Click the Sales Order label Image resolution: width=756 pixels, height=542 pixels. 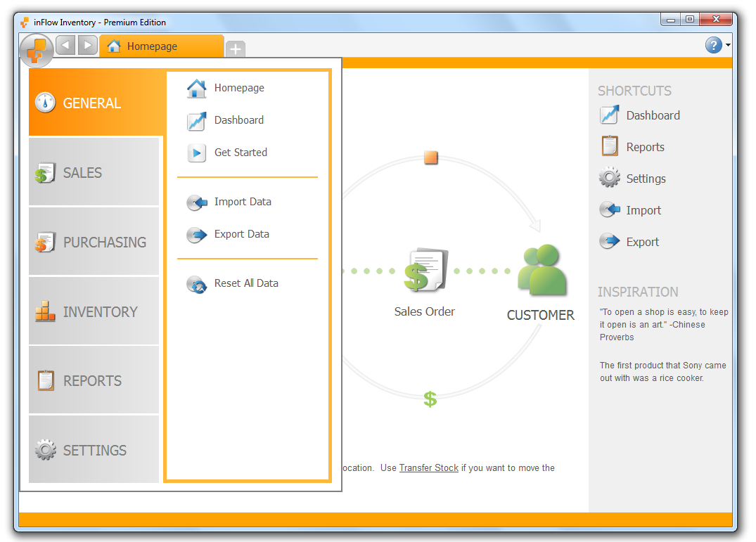tap(424, 311)
